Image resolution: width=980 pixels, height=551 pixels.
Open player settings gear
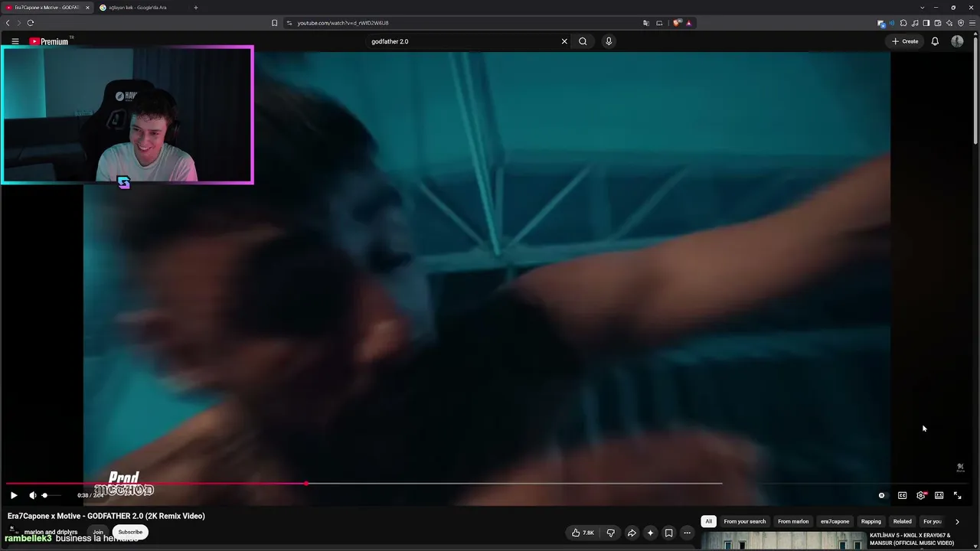[921, 495]
